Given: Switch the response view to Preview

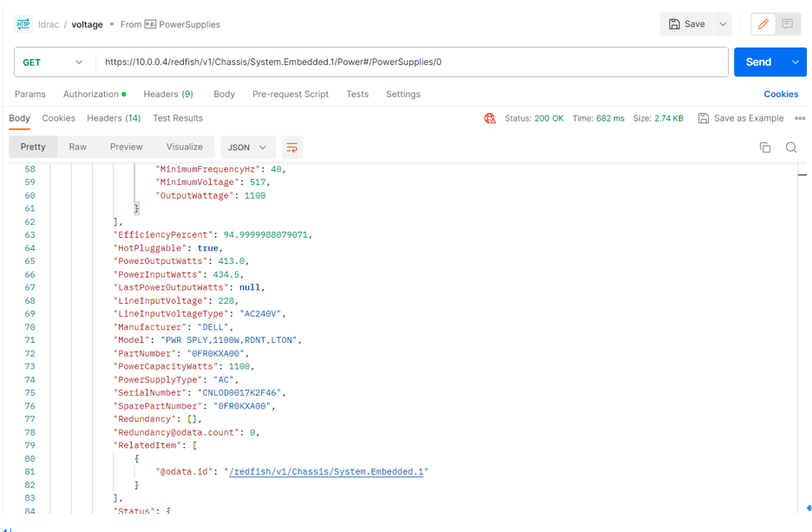Looking at the screenshot, I should [126, 148].
